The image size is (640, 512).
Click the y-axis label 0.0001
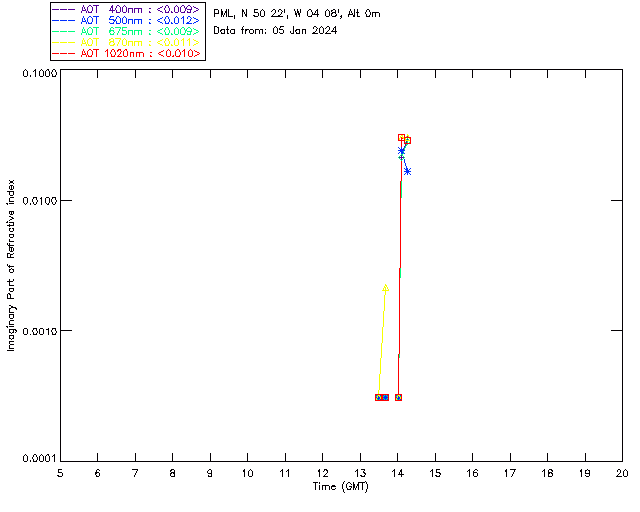point(39,459)
